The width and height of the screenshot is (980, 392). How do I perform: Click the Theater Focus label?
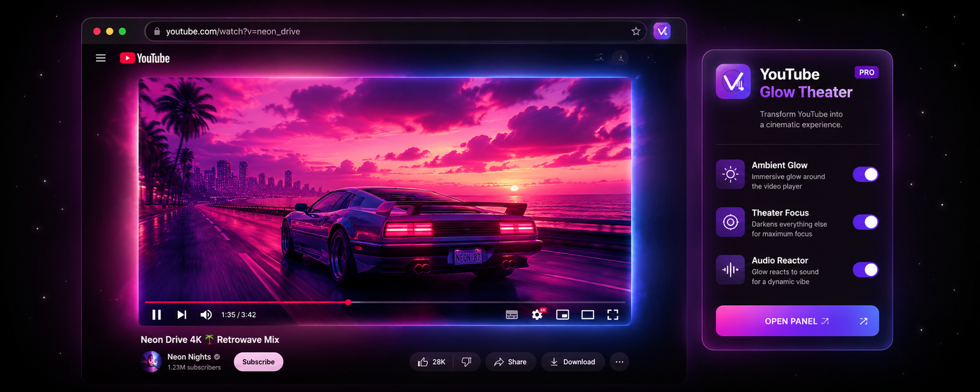tap(780, 213)
